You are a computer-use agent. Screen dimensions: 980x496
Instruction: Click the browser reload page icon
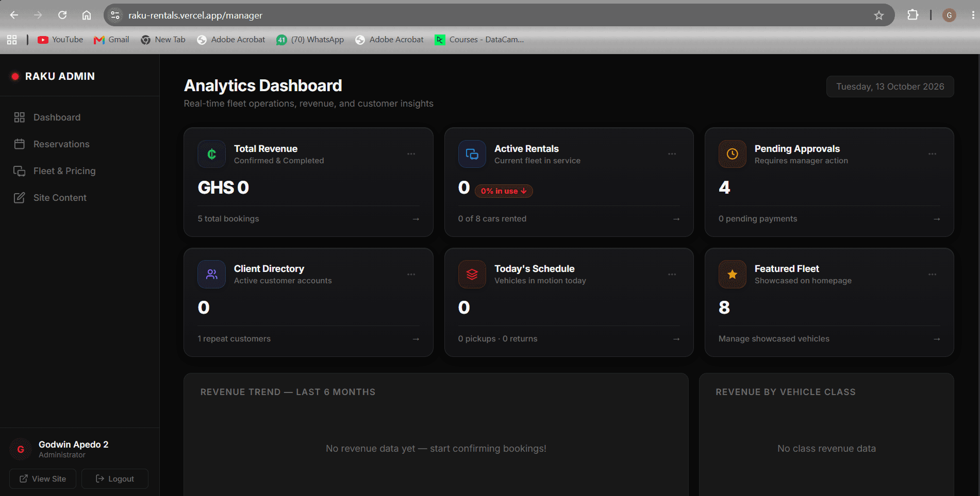pos(62,15)
